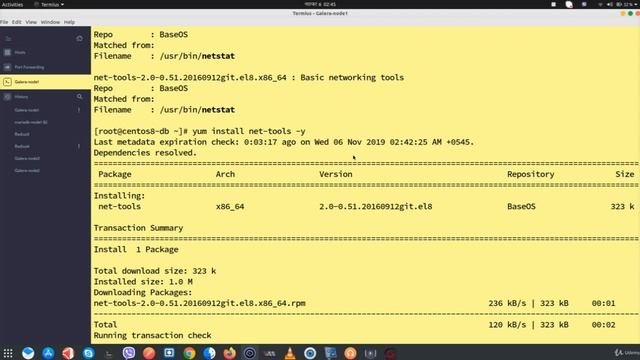Open the Window menu

click(x=50, y=22)
